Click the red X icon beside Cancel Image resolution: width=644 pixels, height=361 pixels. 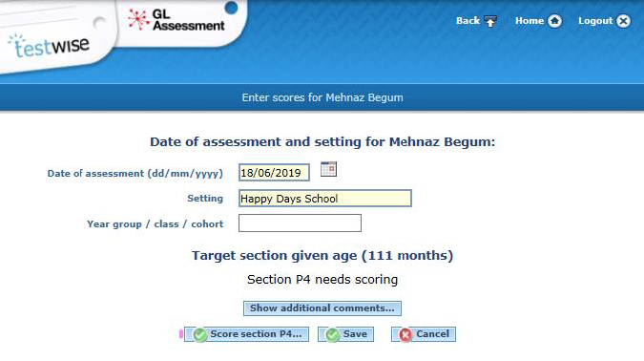point(405,335)
